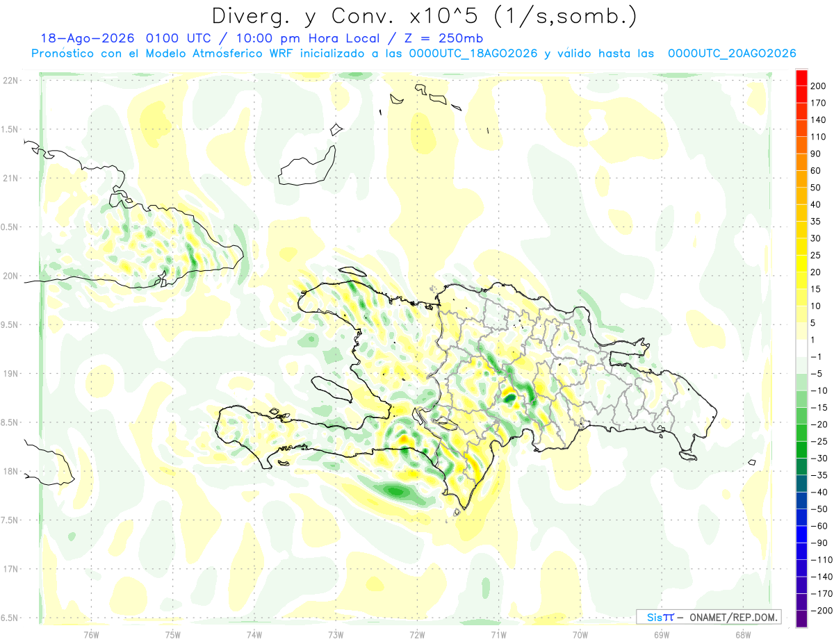The height and width of the screenshot is (644, 834).
Task: Click the '73W' longitude label
Action: tap(336, 636)
